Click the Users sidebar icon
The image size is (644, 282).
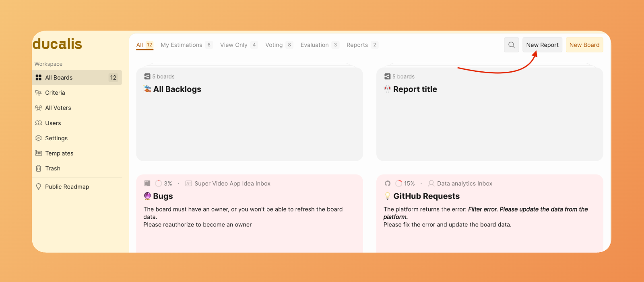[x=39, y=123]
